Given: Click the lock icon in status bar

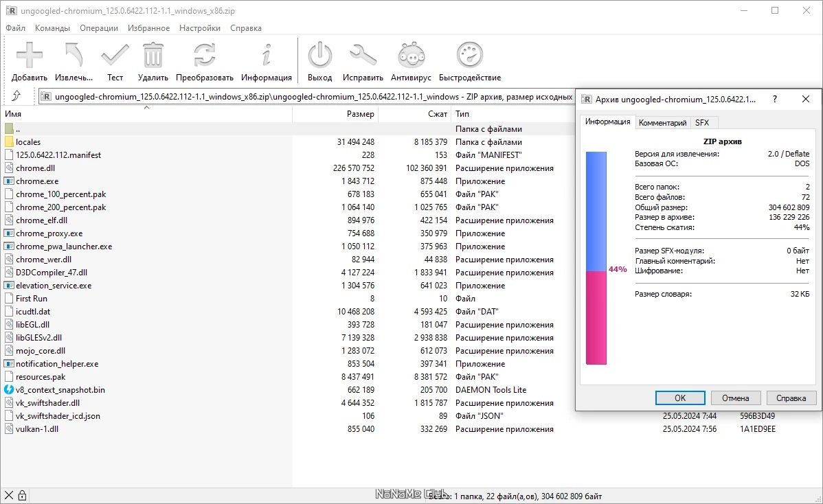Looking at the screenshot, I should pos(22,495).
